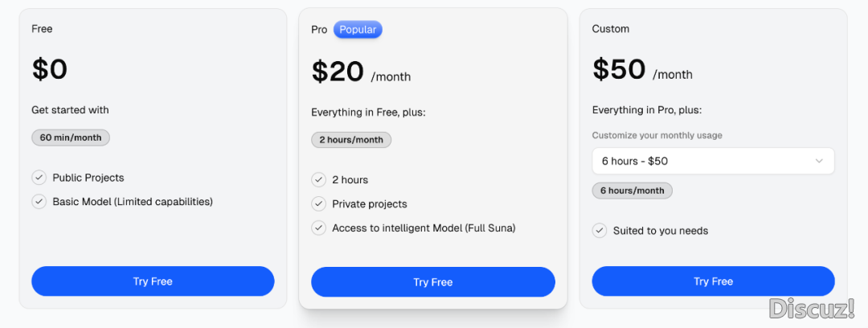This screenshot has width=868, height=328.
Task: Click the Public Projects checkmark icon
Action: [39, 178]
